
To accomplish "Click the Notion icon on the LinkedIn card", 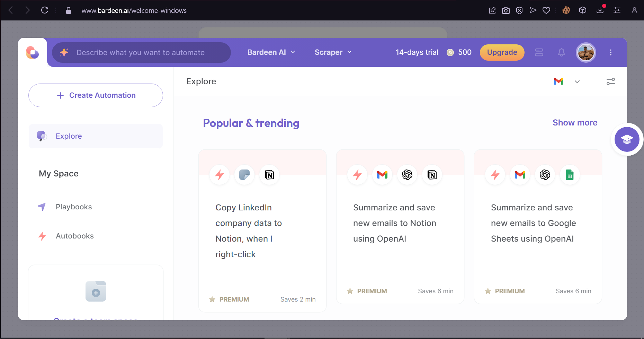I will click(x=269, y=175).
